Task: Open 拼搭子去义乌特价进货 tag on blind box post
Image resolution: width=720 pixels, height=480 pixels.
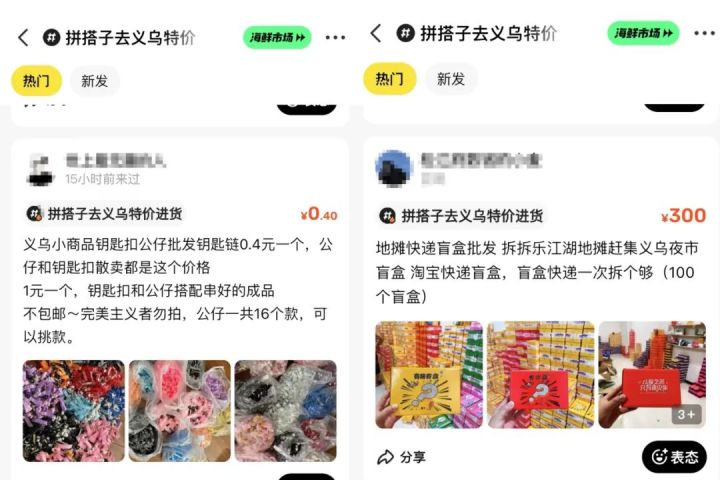Action: point(461,215)
